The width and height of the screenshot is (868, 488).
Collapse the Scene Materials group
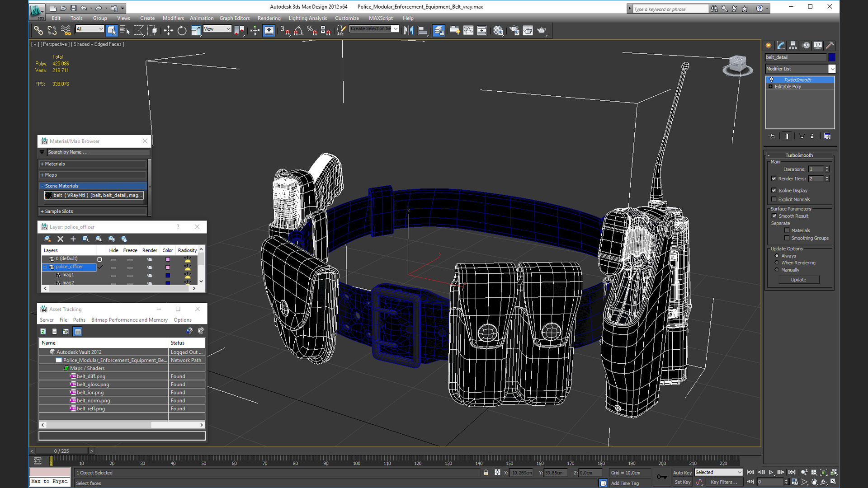93,186
